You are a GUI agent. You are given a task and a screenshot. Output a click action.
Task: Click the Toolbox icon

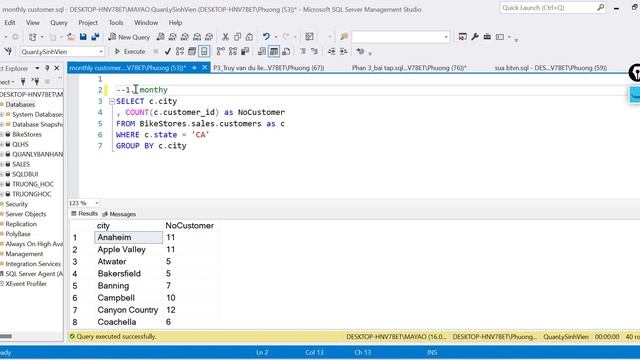click(x=487, y=37)
